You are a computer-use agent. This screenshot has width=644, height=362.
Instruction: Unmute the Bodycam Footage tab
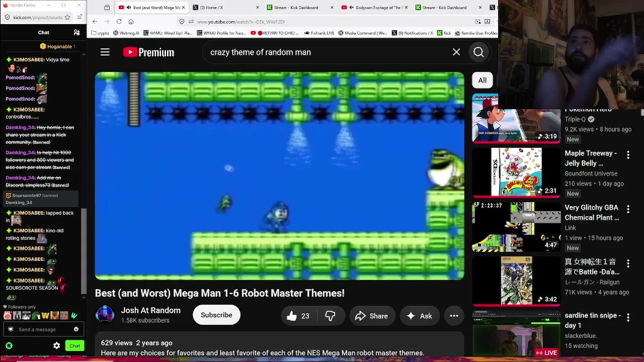point(351,8)
